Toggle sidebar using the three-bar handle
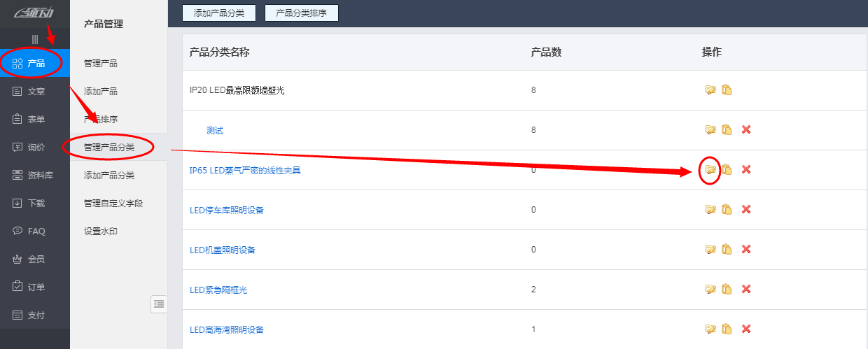The image size is (868, 349). click(x=35, y=39)
